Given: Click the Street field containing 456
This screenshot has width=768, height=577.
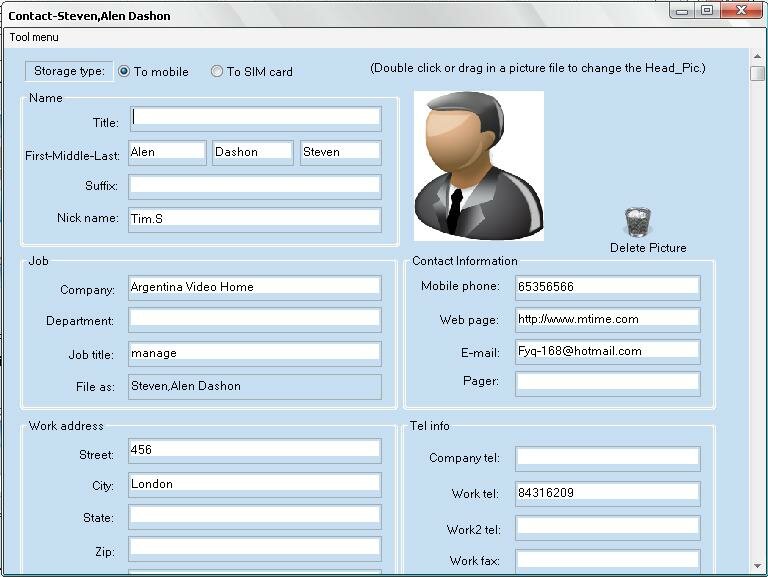Looking at the screenshot, I should click(255, 451).
